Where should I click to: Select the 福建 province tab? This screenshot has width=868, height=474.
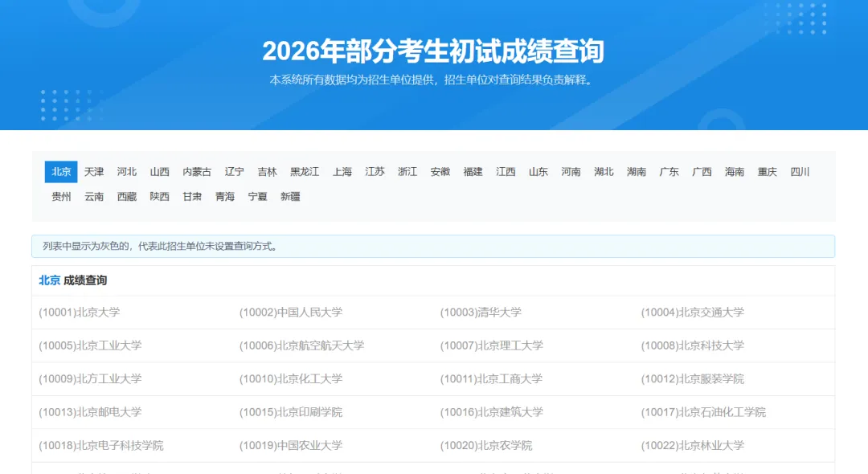[473, 172]
